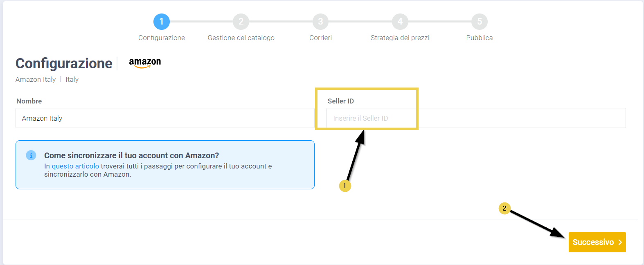Image resolution: width=644 pixels, height=265 pixels.
Task: Click the "Come sincronizzare il tuo account" heading
Action: pyautogui.click(x=131, y=155)
